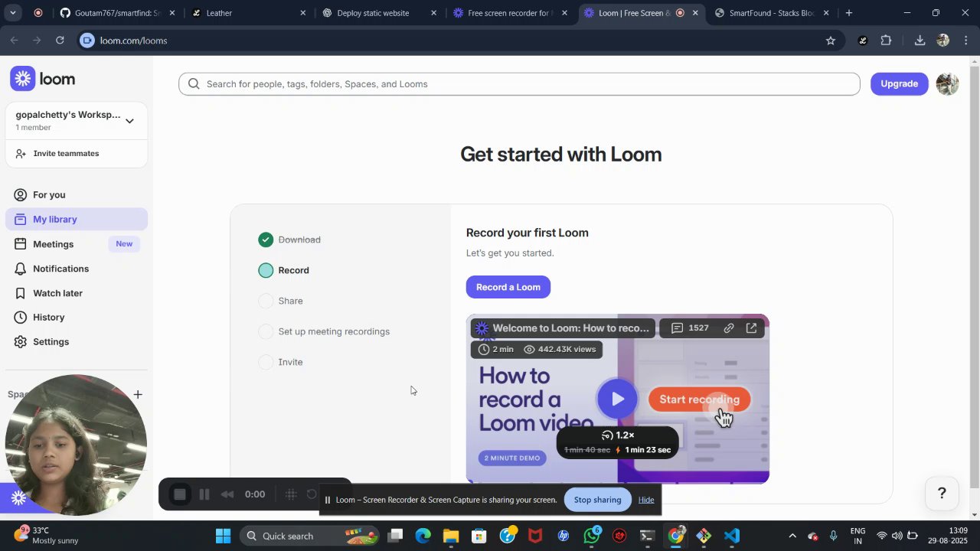Screen dimensions: 980x551
Task: Select Set up meeting recordings step
Action: pos(324,331)
